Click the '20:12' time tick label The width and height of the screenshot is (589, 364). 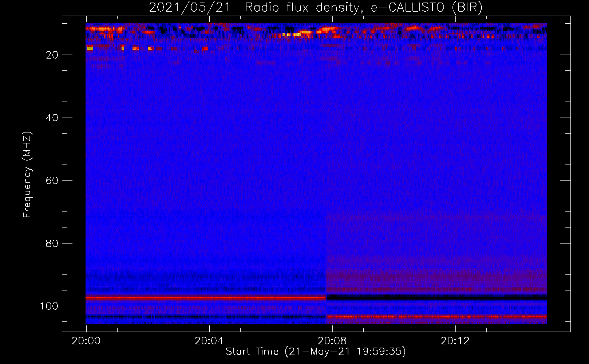[455, 341]
